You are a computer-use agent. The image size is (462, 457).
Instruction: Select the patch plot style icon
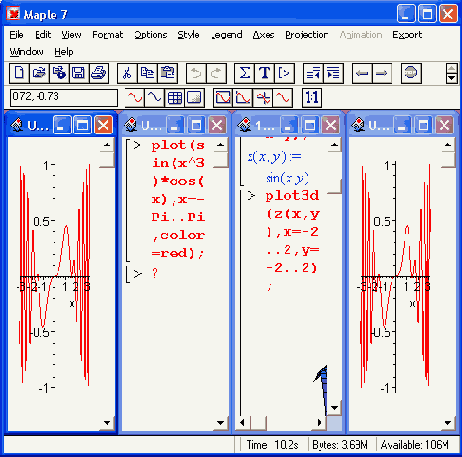click(x=195, y=98)
